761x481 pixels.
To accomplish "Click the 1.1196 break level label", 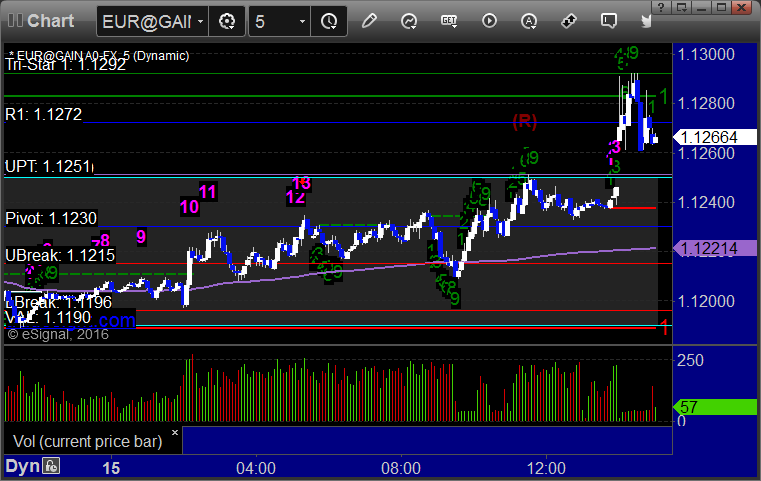I will 59,302.
